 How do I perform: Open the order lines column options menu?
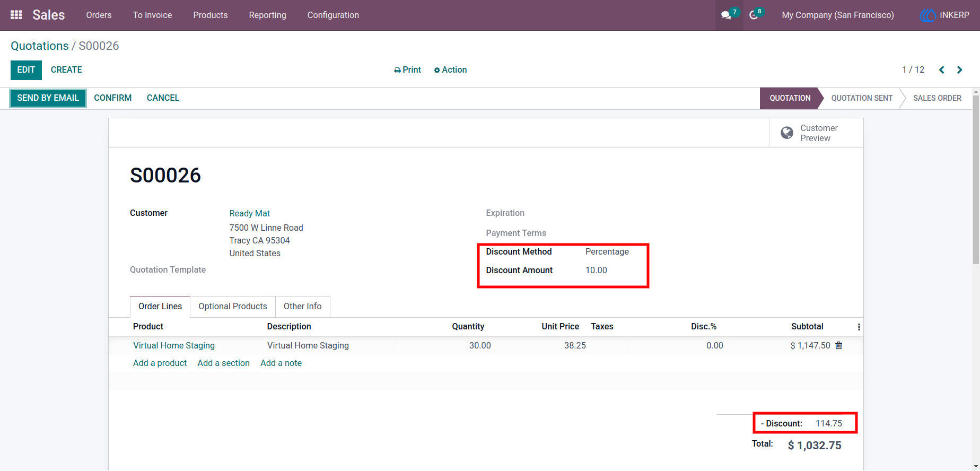[859, 327]
